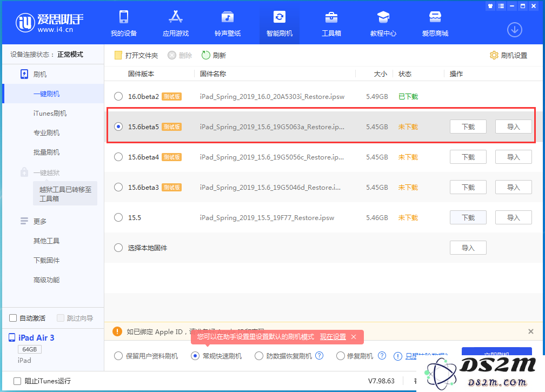Import the 15.6beta3 firmware file

click(513, 187)
